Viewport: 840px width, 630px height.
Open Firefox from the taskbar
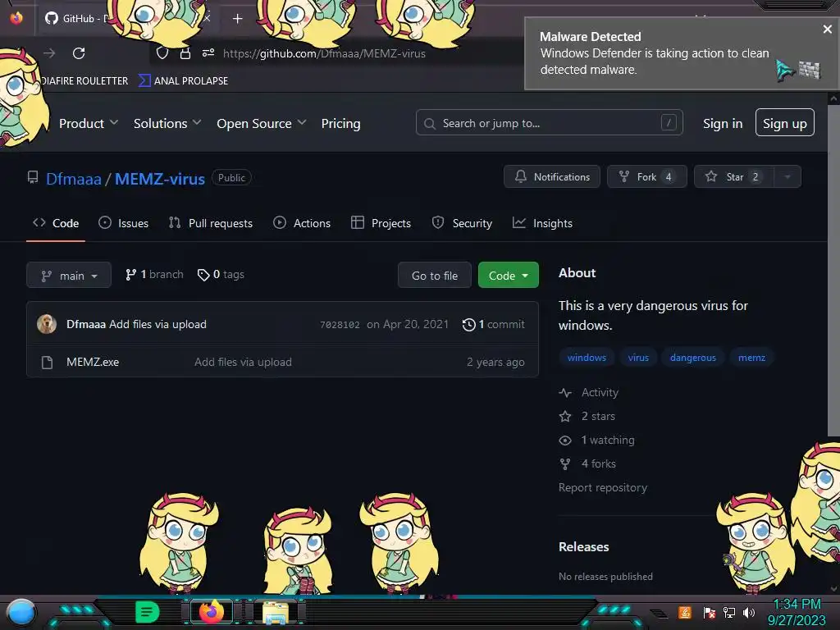[212, 612]
